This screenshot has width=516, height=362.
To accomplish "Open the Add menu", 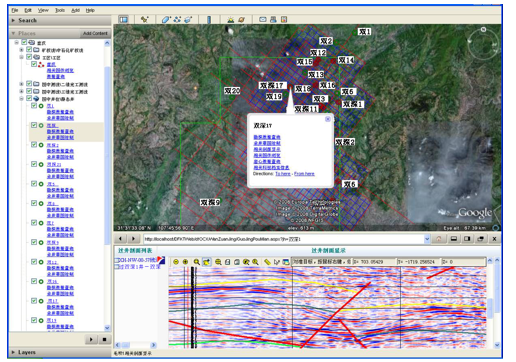I will (75, 10).
